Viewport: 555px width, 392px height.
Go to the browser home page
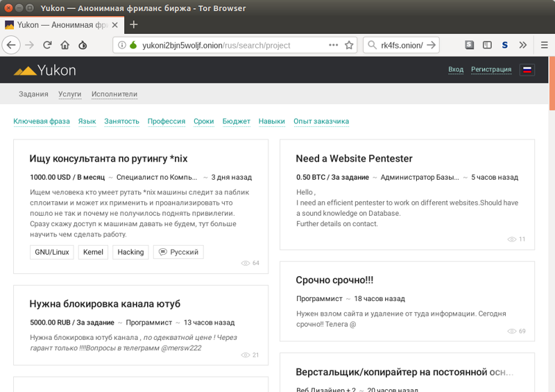(65, 45)
